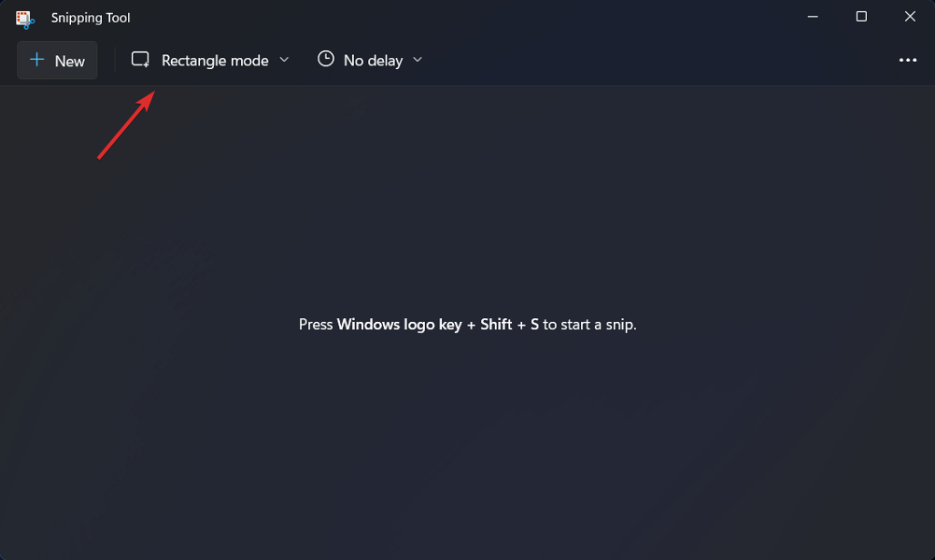Start a new snip with New button
Viewport: 935px width, 560px height.
tap(57, 61)
